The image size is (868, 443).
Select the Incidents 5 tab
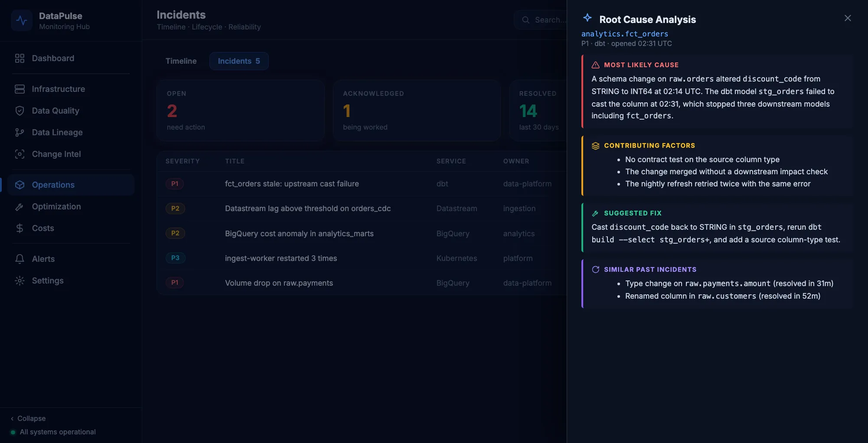(239, 61)
